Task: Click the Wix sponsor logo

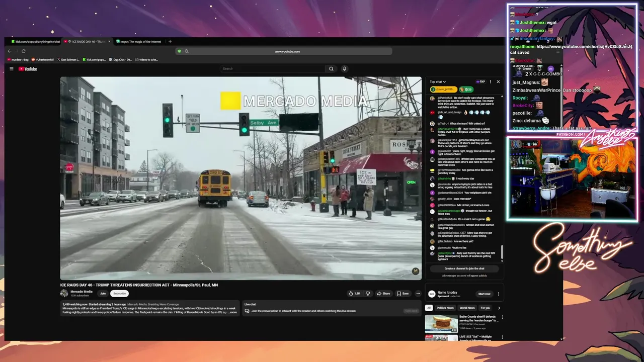Action: [x=432, y=294]
